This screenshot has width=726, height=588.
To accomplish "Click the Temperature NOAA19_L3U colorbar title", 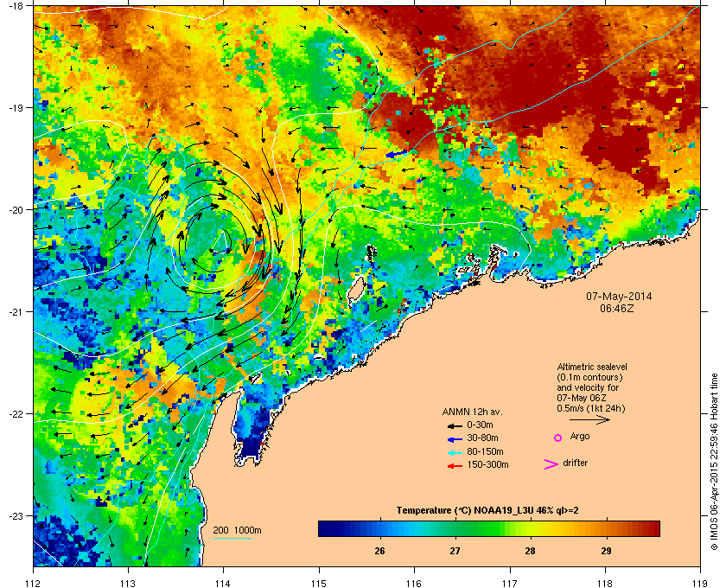I will pyautogui.click(x=487, y=511).
